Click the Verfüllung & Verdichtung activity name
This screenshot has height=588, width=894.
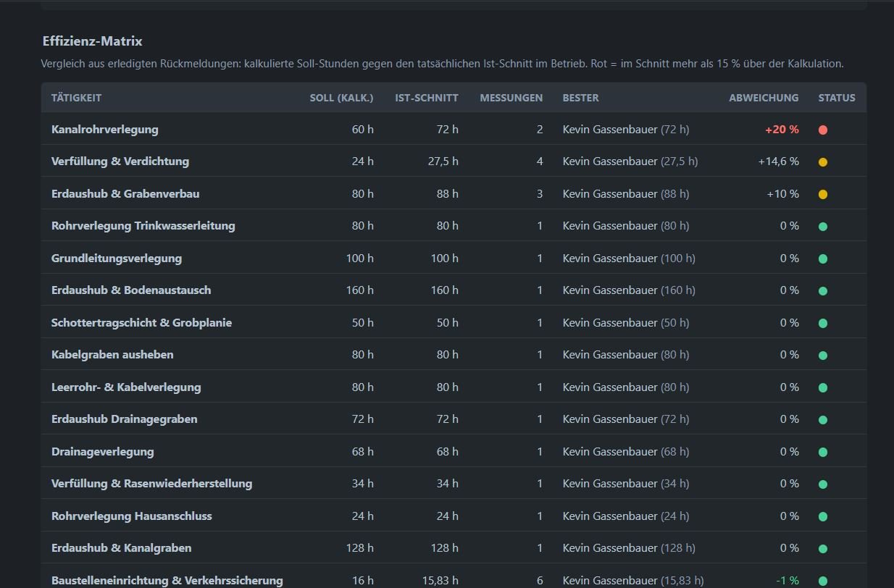coord(120,161)
